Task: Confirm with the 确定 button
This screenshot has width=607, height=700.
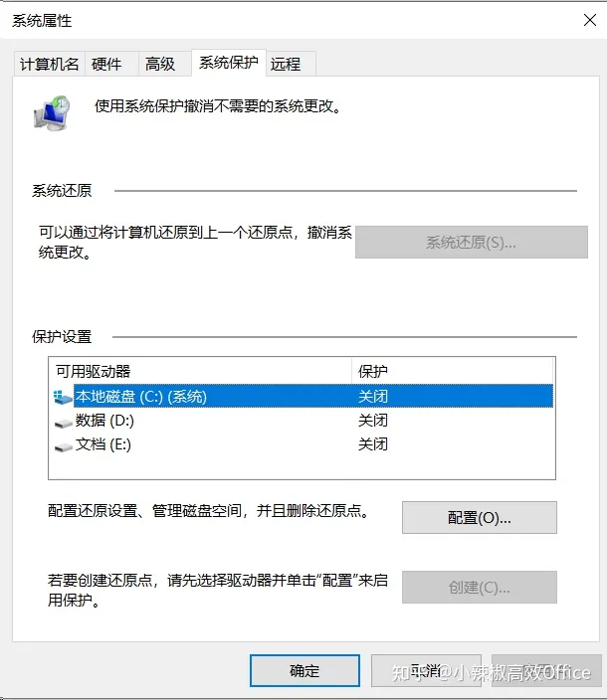Action: (x=304, y=670)
